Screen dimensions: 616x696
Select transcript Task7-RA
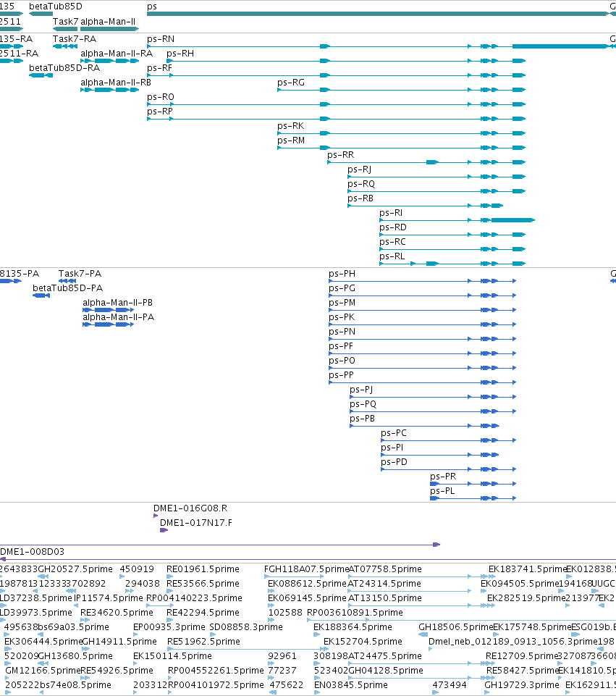[x=65, y=46]
